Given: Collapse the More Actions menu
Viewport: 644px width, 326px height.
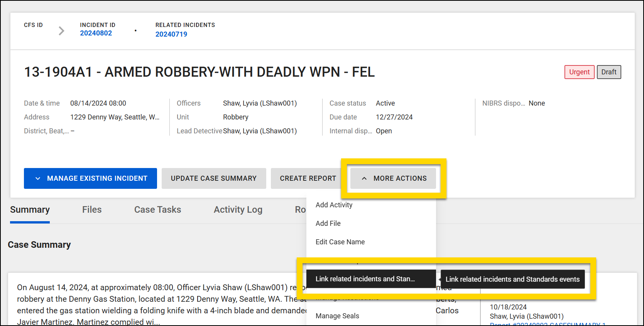Looking at the screenshot, I should 393,178.
